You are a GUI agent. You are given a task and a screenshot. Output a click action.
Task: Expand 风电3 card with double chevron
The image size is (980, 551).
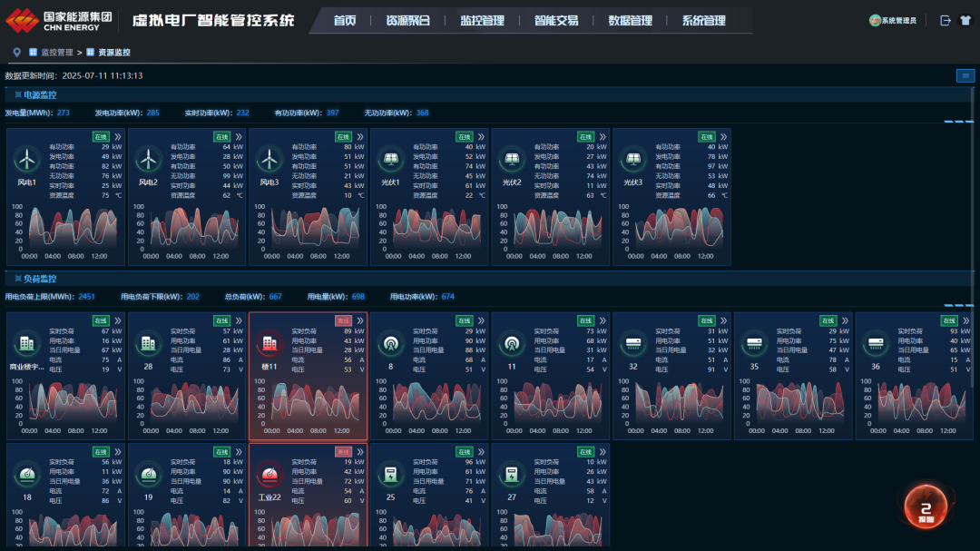click(359, 137)
